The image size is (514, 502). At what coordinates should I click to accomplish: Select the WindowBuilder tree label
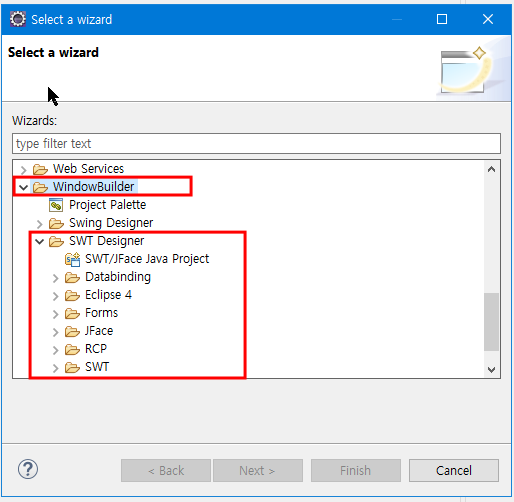point(93,187)
